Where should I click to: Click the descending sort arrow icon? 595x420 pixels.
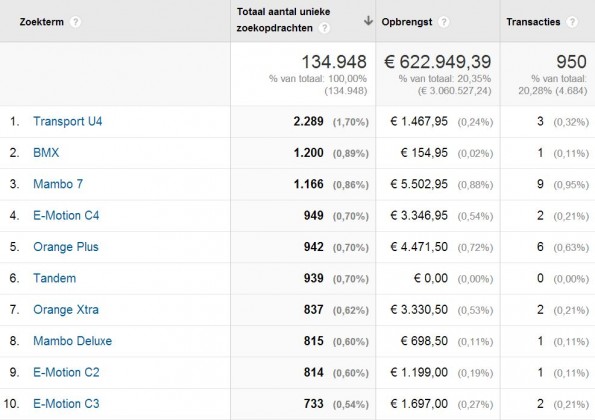click(x=368, y=21)
